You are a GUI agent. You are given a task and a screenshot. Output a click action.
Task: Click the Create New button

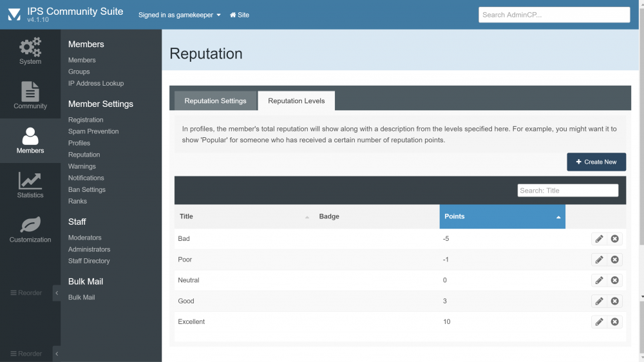596,162
